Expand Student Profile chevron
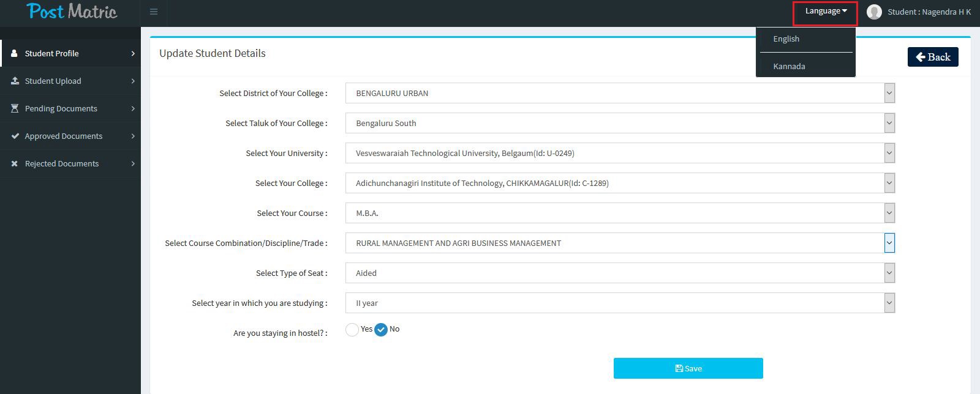This screenshot has width=980, height=394. 133,54
